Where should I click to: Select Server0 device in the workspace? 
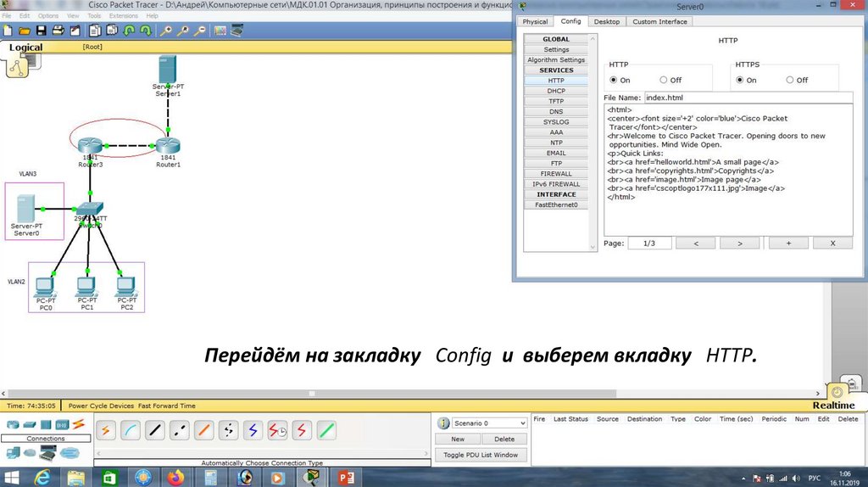26,209
